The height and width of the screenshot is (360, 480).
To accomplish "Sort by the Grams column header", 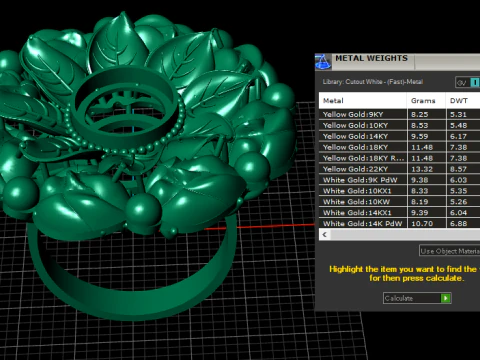I will (x=426, y=101).
